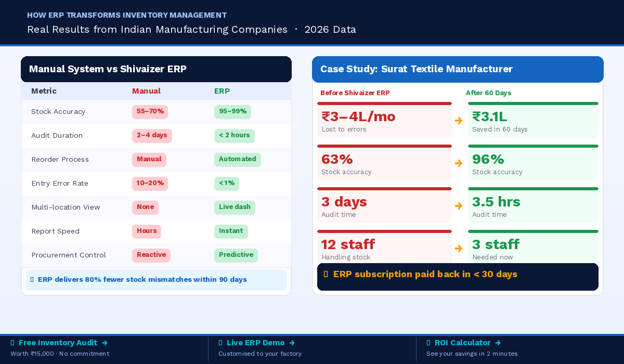Select the Automated badge for Reorder Process
The image size is (624, 364).
tap(238, 160)
